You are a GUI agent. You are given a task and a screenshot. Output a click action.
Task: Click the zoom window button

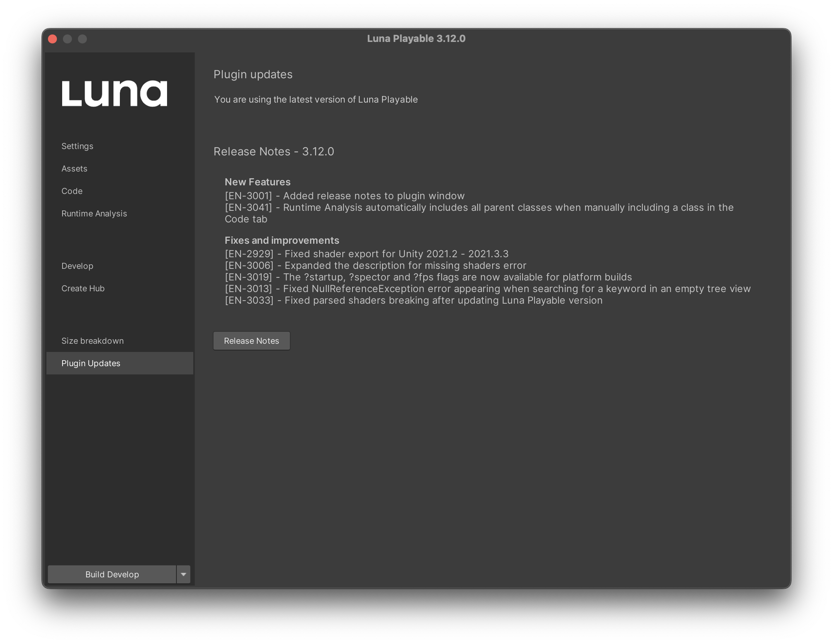click(82, 39)
